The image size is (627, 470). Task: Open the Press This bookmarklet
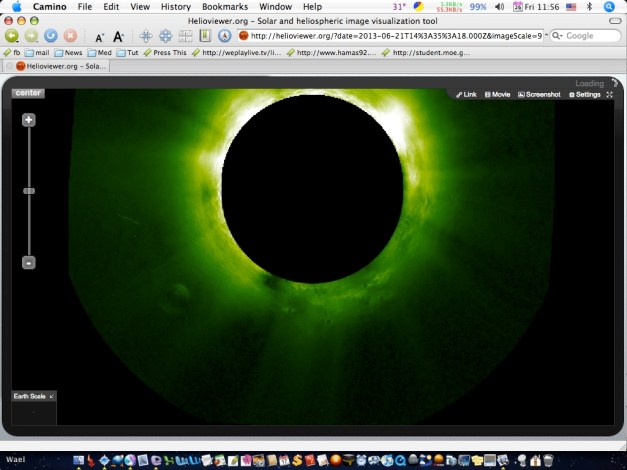click(165, 53)
